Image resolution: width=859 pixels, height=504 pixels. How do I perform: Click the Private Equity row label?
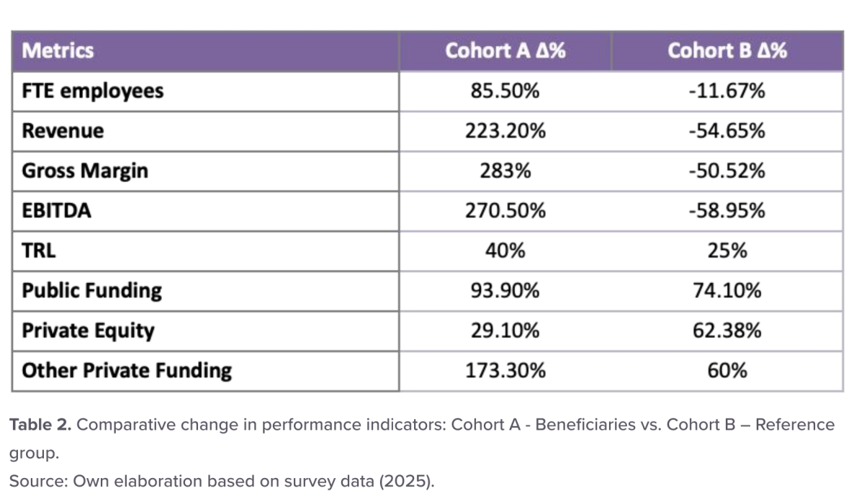pos(88,331)
